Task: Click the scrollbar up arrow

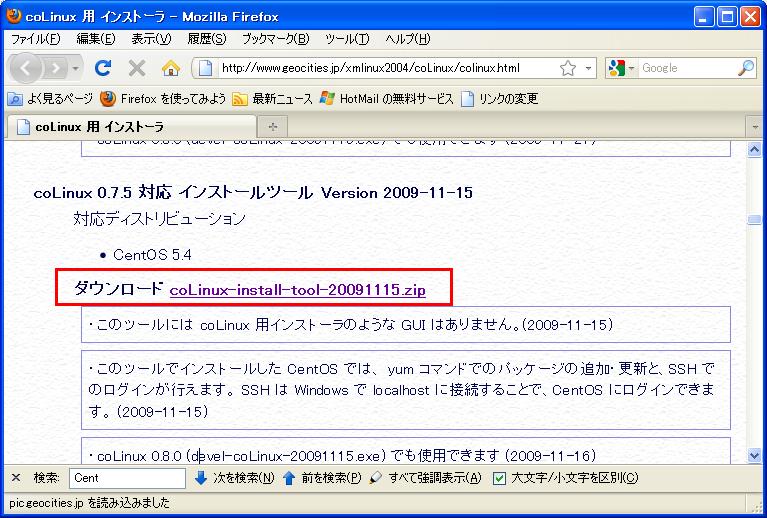Action: (x=754, y=149)
